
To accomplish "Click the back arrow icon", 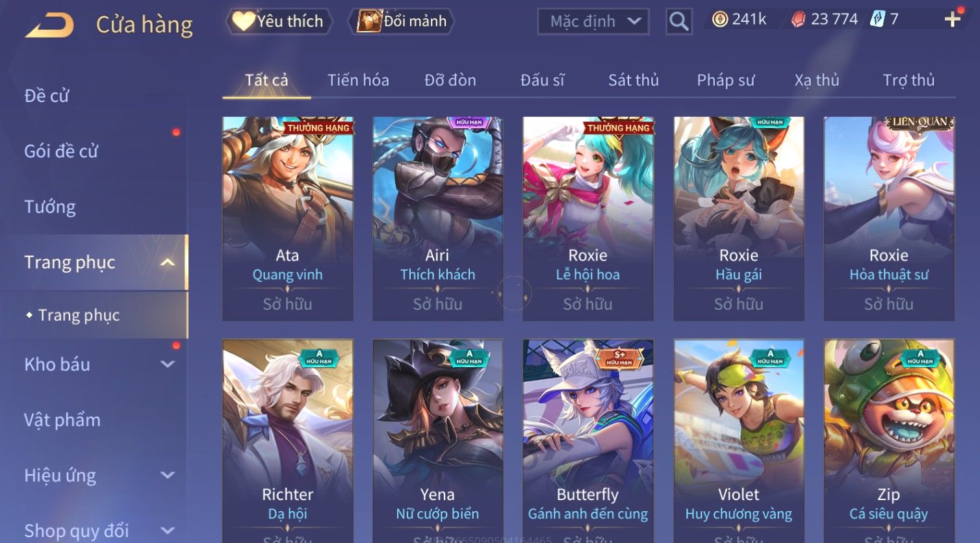I will 49,25.
